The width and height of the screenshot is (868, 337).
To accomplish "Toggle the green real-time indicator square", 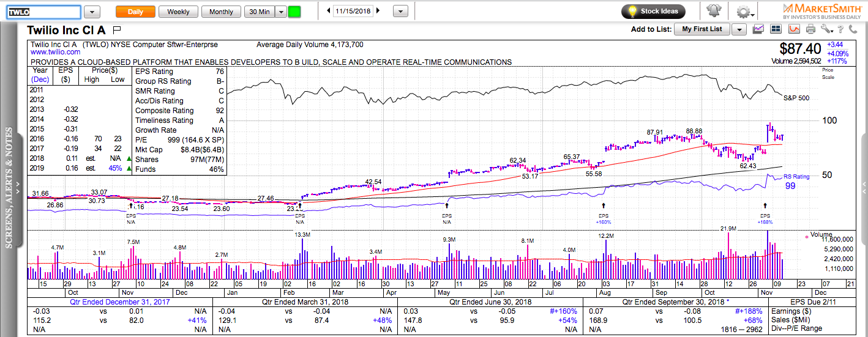I will [x=294, y=12].
